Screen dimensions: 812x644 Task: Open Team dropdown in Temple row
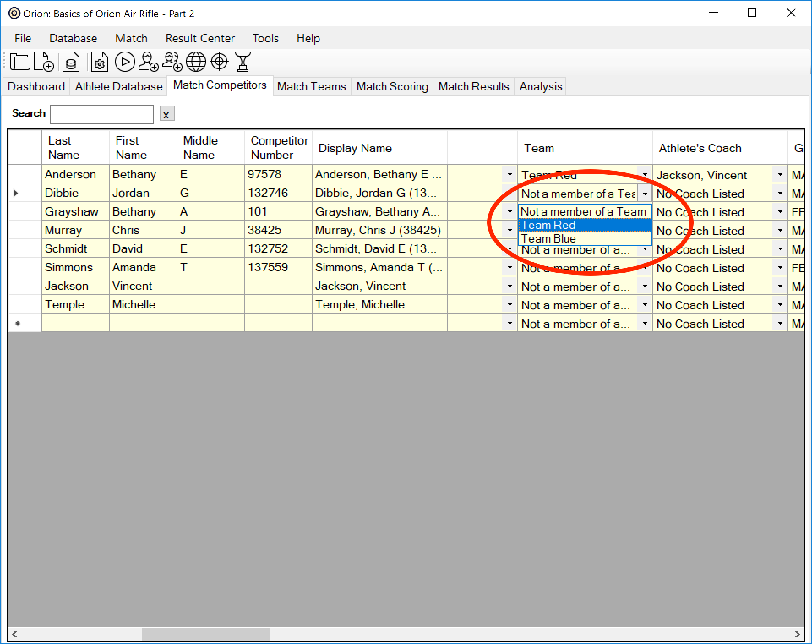(645, 305)
